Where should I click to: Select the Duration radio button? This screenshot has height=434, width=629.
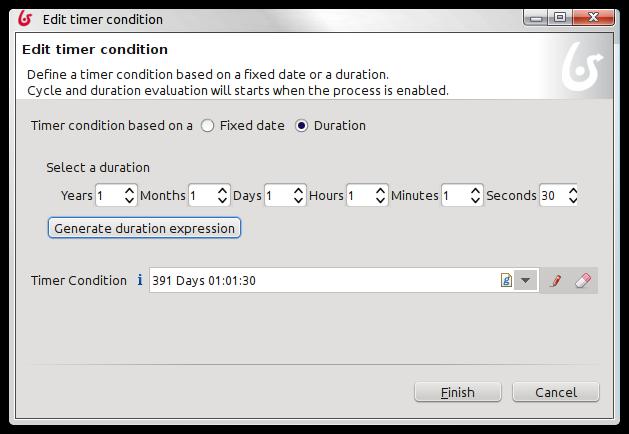coord(301,126)
